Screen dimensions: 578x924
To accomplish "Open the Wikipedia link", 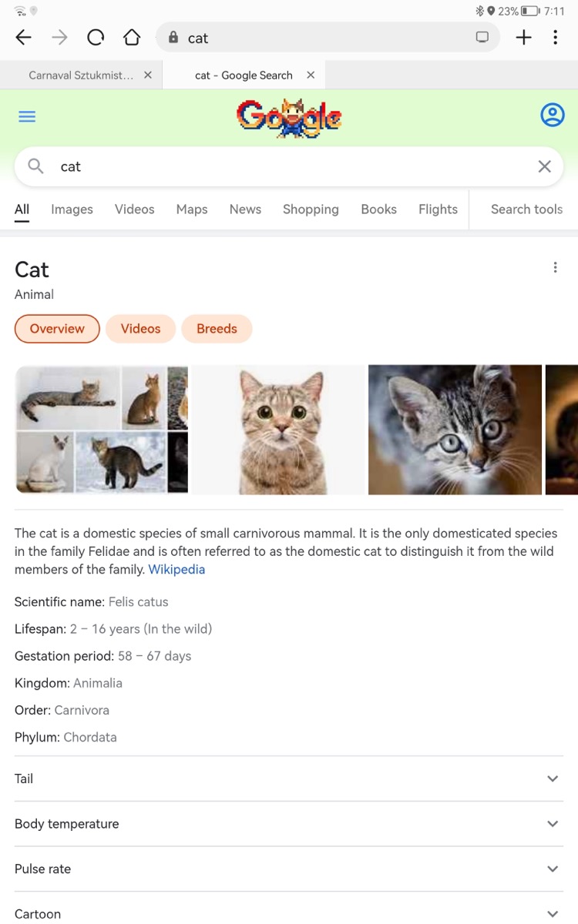I will click(176, 570).
